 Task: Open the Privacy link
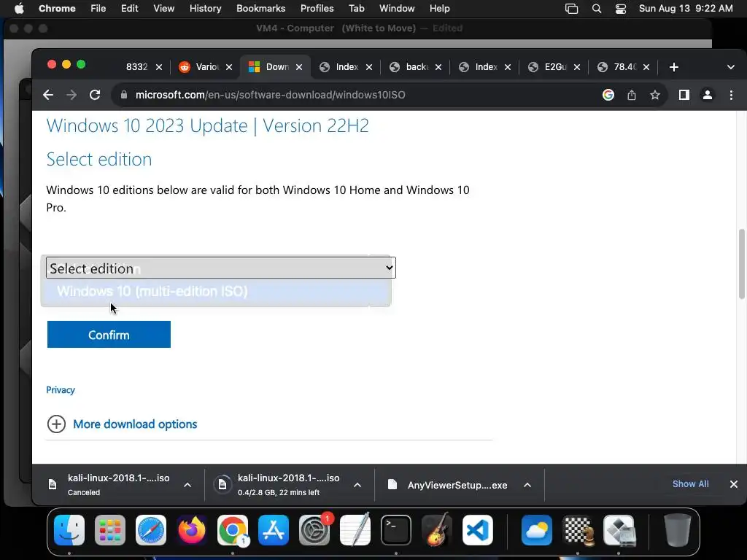[x=61, y=389]
